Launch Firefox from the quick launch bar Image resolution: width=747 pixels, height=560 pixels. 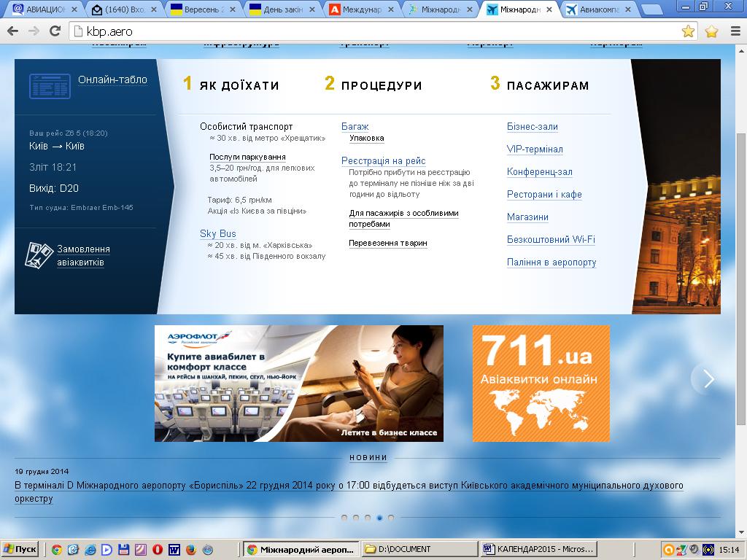point(190,549)
